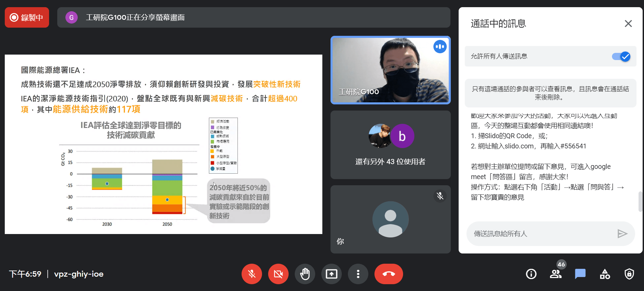This screenshot has height=291, width=644.
Task: Close the 通話中的訊息 panel
Action: pyautogui.click(x=628, y=24)
